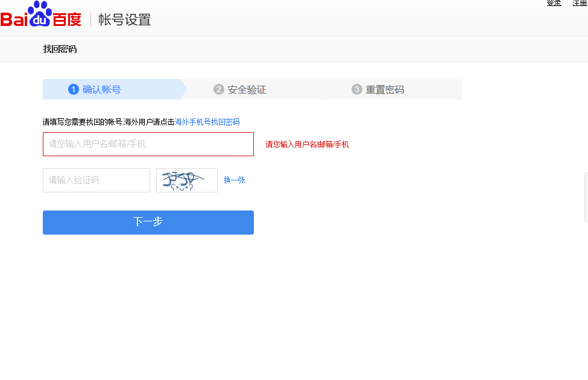Screen dimensions: 588x380
Task: Click the step 1 number circle icon
Action: tap(74, 89)
